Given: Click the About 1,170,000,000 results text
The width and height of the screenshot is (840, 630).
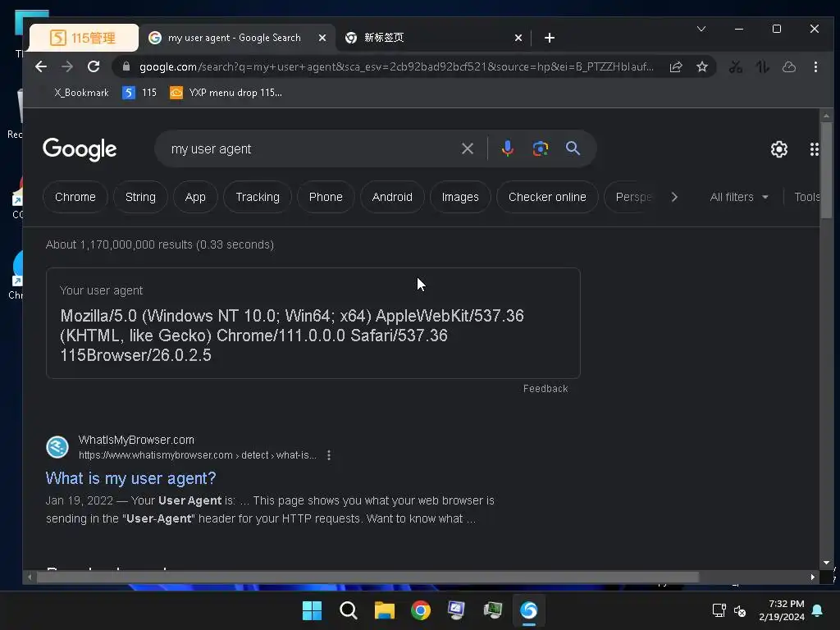Looking at the screenshot, I should (x=160, y=244).
